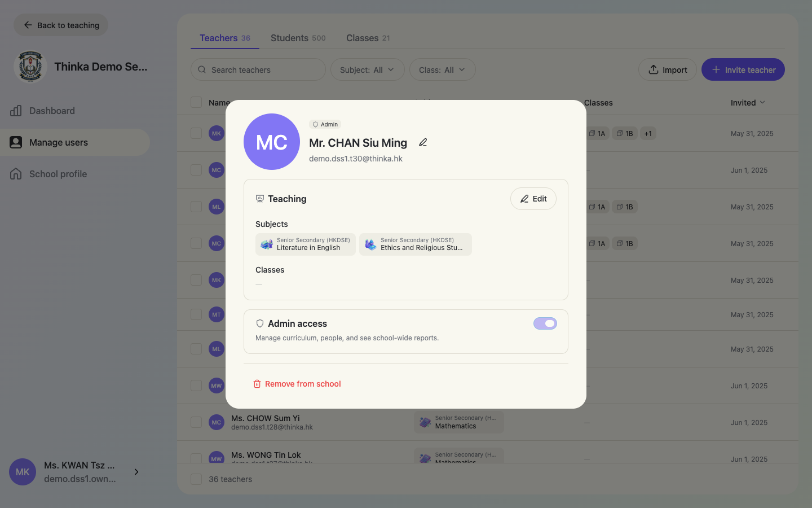
Task: Click the Search teachers field
Action: (x=258, y=69)
